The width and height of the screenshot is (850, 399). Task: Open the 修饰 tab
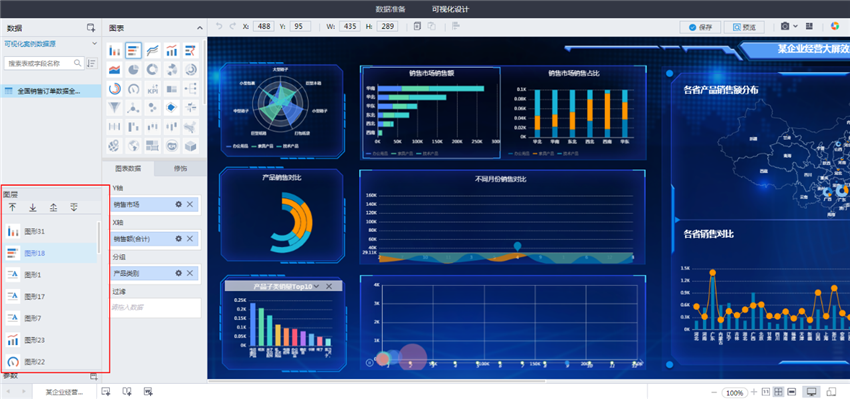click(181, 169)
